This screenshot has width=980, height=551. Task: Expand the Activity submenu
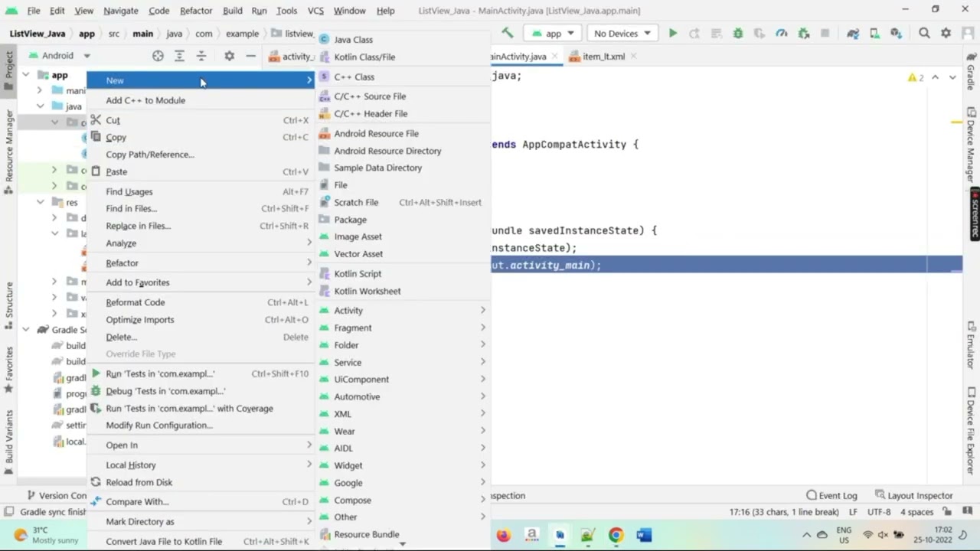(x=403, y=311)
